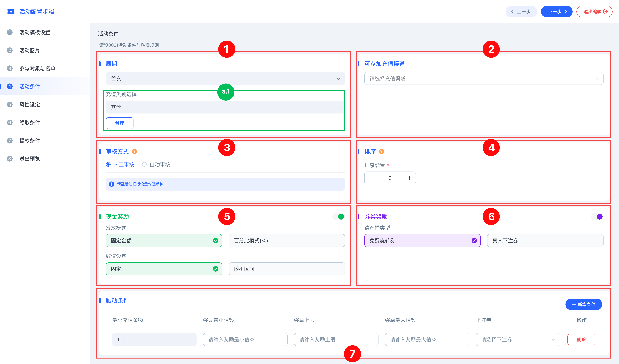The image size is (619, 364).
Task: Select the 自动审核 radio option
Action: click(x=144, y=165)
